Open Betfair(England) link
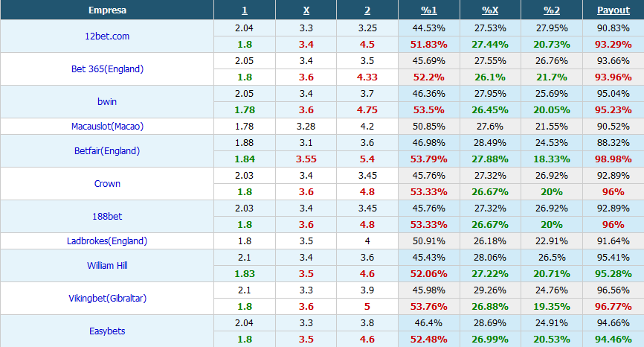The image size is (644, 347). coord(107,151)
